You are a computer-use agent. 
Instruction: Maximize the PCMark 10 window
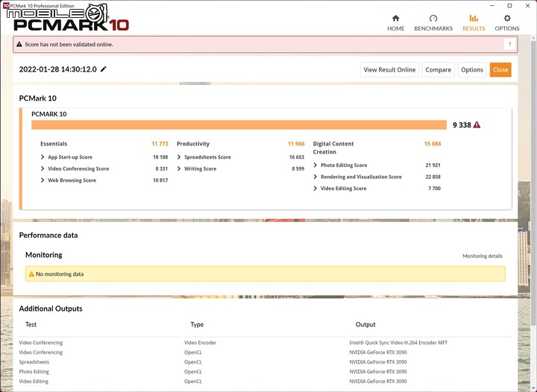pos(509,5)
